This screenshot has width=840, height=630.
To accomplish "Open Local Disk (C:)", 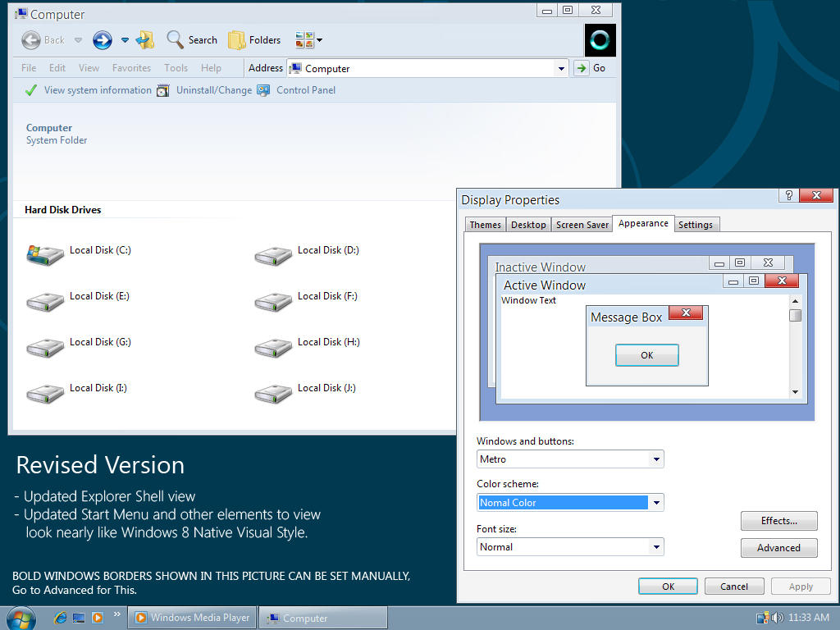I will point(100,250).
